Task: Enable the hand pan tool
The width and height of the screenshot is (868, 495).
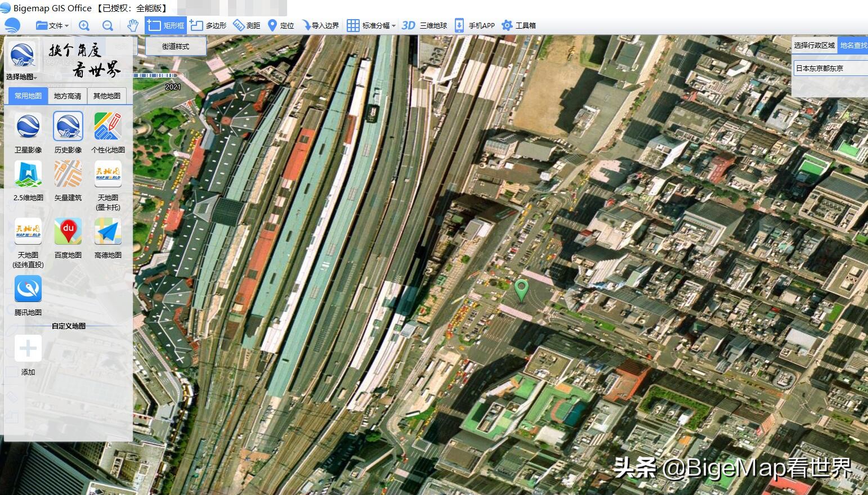Action: 132,25
